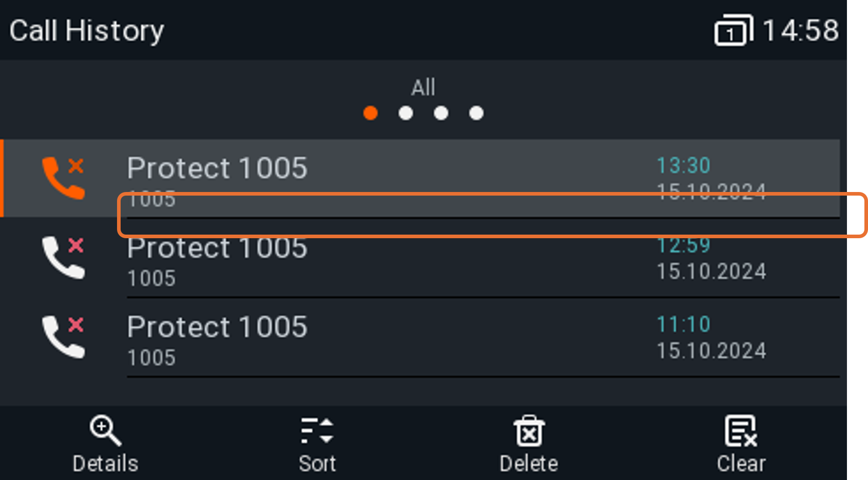Click the Details magnifier icon
This screenshot has height=480, width=868.
[105, 430]
